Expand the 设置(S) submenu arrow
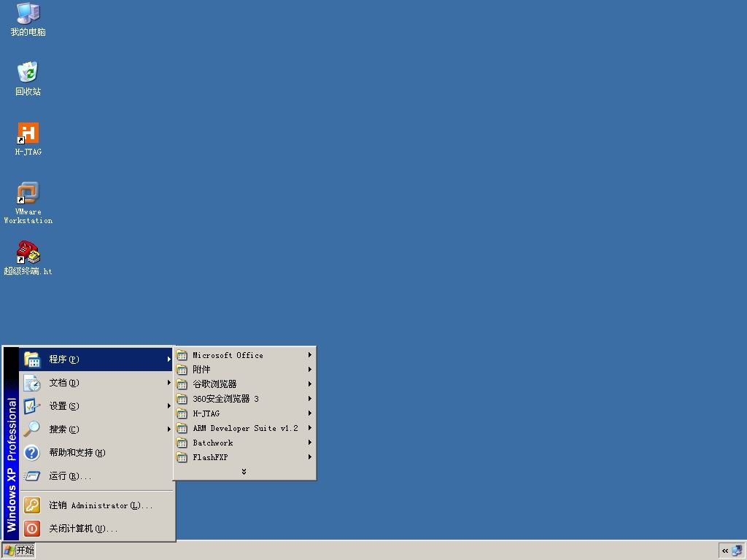This screenshot has height=560, width=747. click(x=169, y=406)
